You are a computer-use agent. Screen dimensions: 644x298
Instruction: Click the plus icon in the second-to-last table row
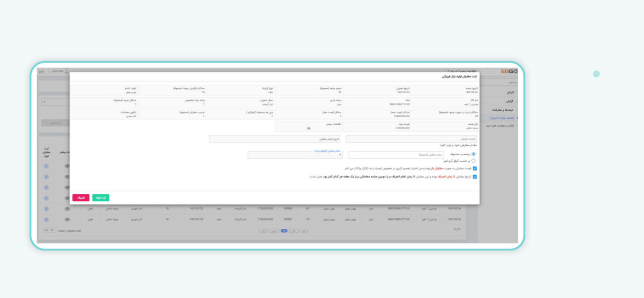tap(46, 209)
